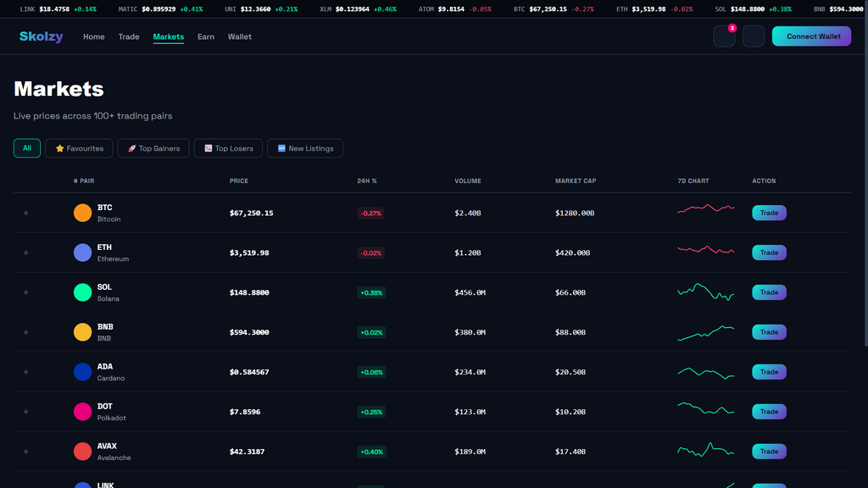
Task: Click the yellow BNB coin icon
Action: [x=82, y=332]
